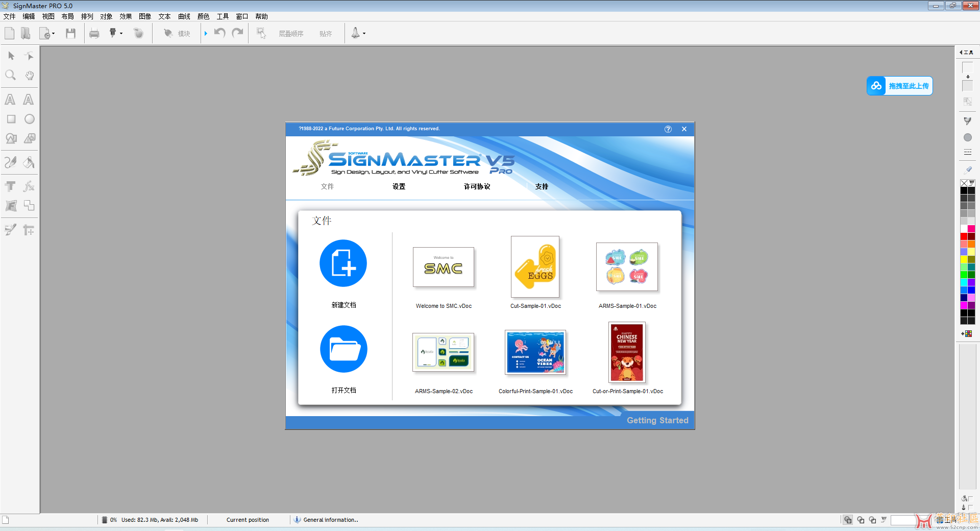
Task: Click the select-objects cursor icon in toolbar
Action: (261, 34)
